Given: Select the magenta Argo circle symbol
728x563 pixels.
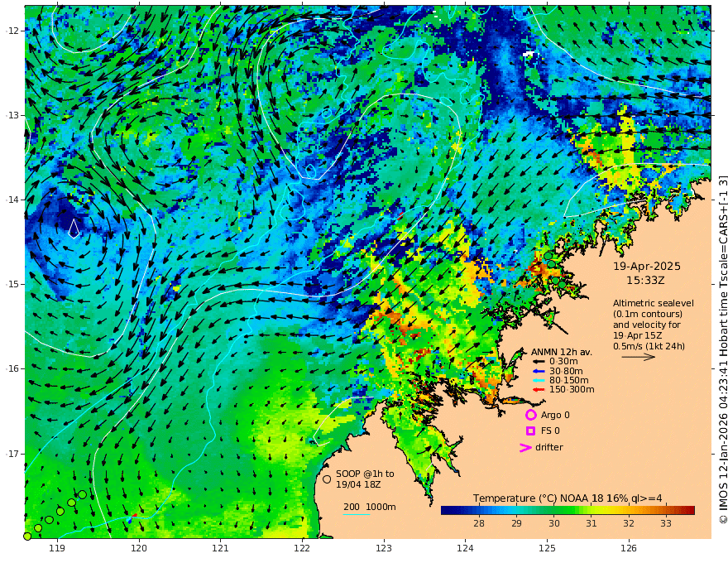Looking at the screenshot, I should click(x=530, y=415).
